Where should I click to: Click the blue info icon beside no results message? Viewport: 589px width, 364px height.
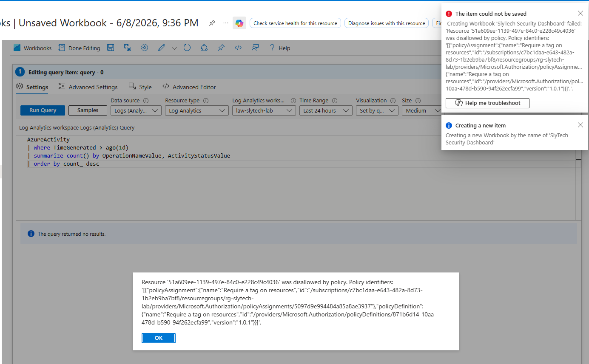[x=31, y=234]
